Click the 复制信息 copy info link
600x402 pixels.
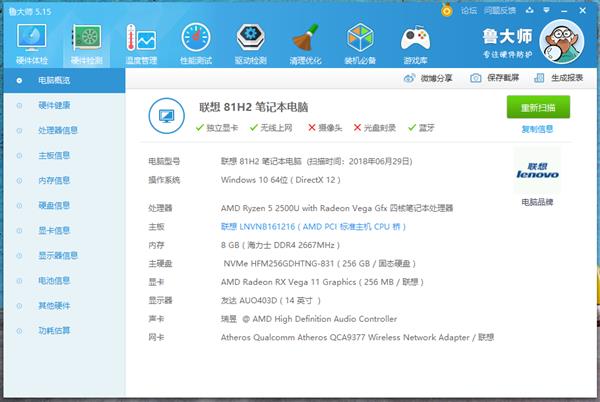(x=537, y=129)
